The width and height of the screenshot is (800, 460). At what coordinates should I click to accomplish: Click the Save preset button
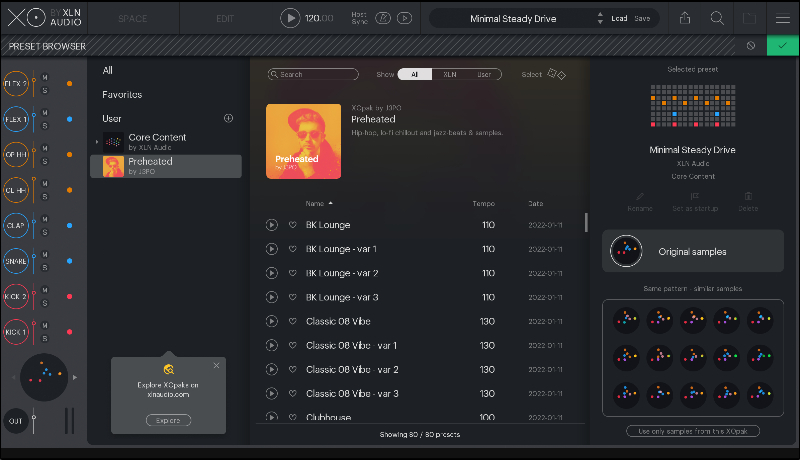642,18
